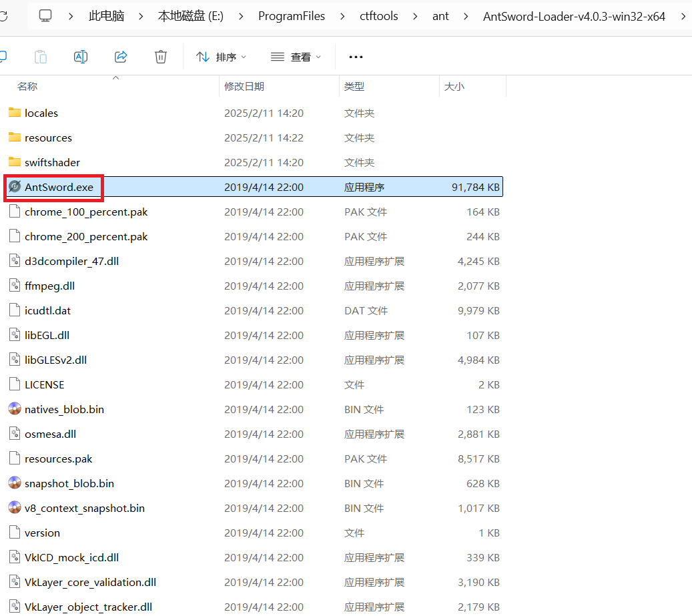This screenshot has height=616, width=692.
Task: Click the VkLayer_core_validation.dll file icon
Action: pyautogui.click(x=15, y=582)
